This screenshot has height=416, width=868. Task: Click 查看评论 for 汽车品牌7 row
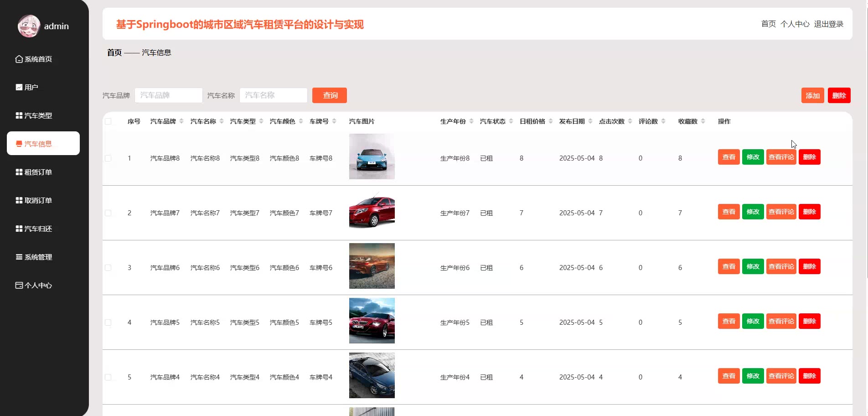(x=781, y=212)
